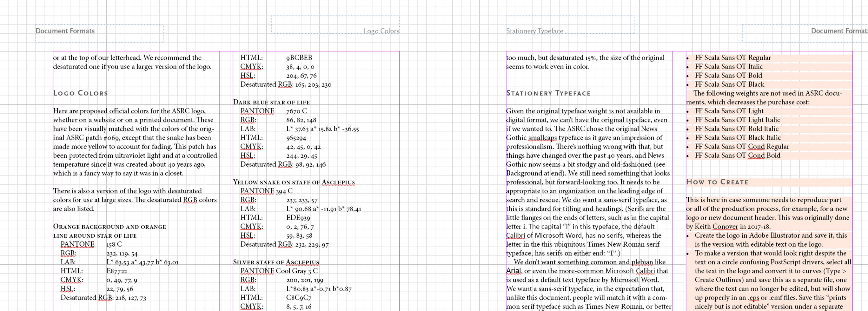This screenshot has width=868, height=311.
Task: Click HTML value 'E87722'
Action: 116,271
